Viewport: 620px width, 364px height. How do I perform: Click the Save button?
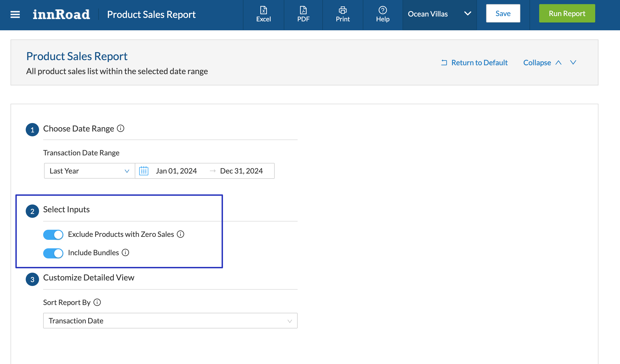[503, 13]
